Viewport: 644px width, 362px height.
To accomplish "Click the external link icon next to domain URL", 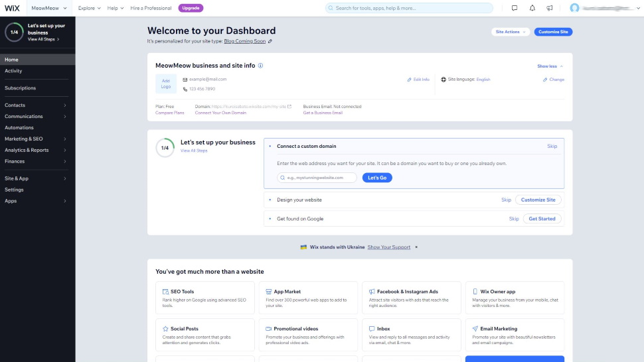I will click(x=289, y=107).
